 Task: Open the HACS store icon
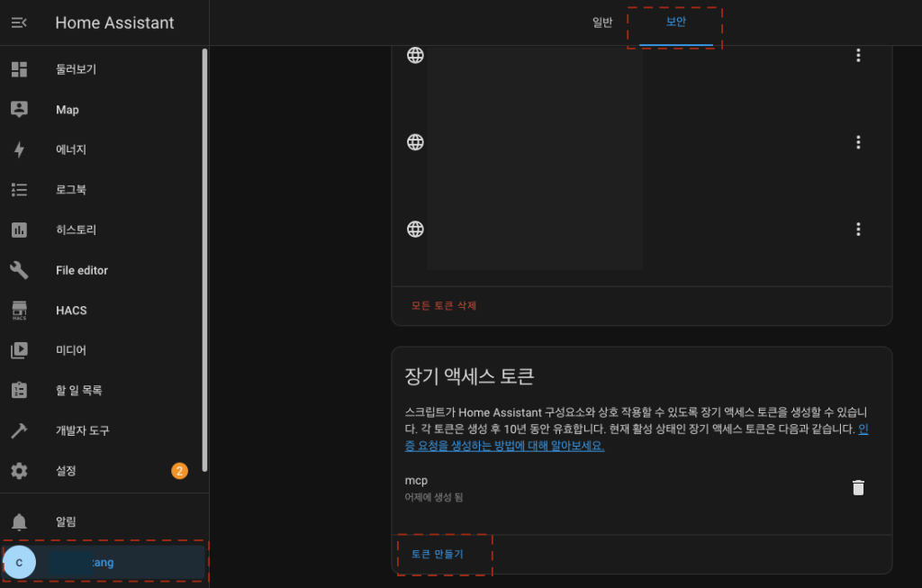pos(19,310)
